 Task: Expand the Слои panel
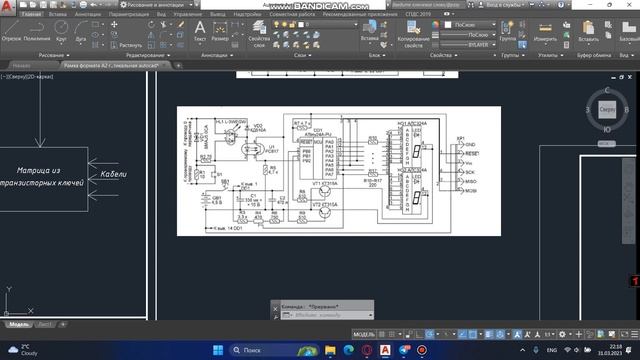pyautogui.click(x=302, y=55)
